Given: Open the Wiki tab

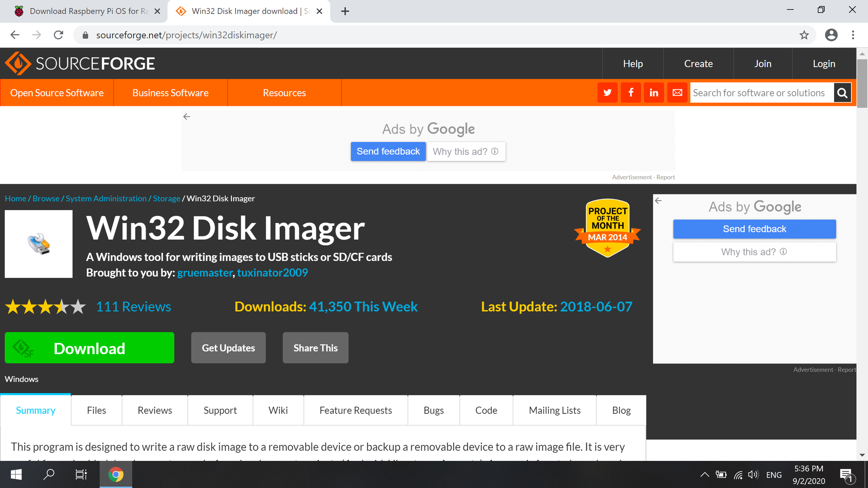Looking at the screenshot, I should pyautogui.click(x=278, y=410).
